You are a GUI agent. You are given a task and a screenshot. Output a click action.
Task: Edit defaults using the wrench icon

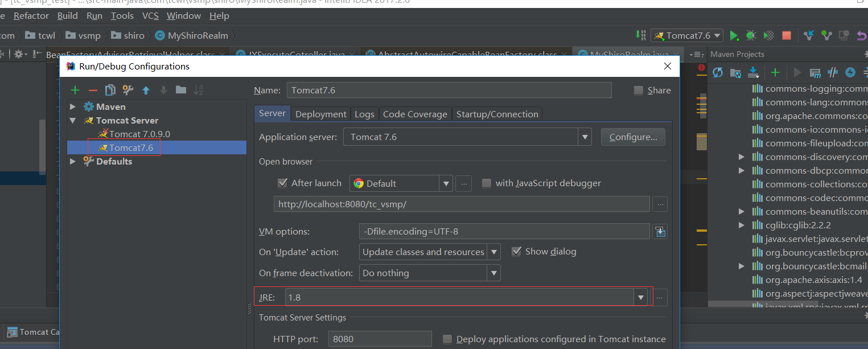coord(127,90)
